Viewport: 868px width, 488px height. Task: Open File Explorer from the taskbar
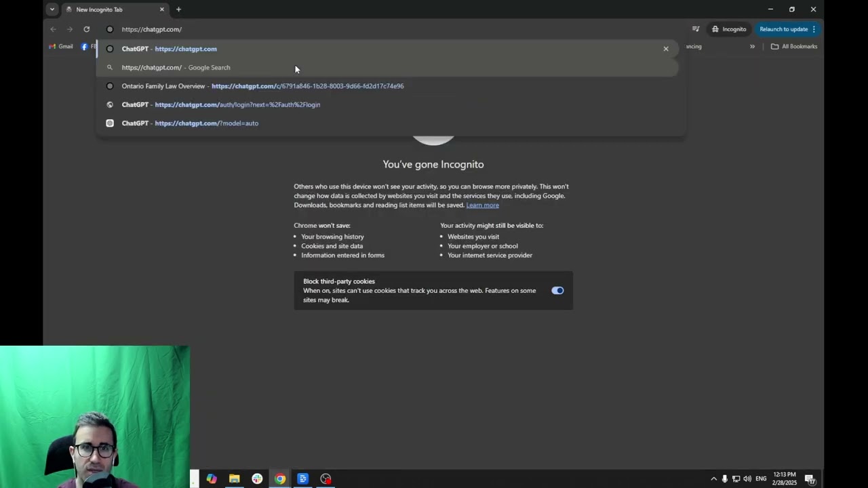(x=234, y=479)
